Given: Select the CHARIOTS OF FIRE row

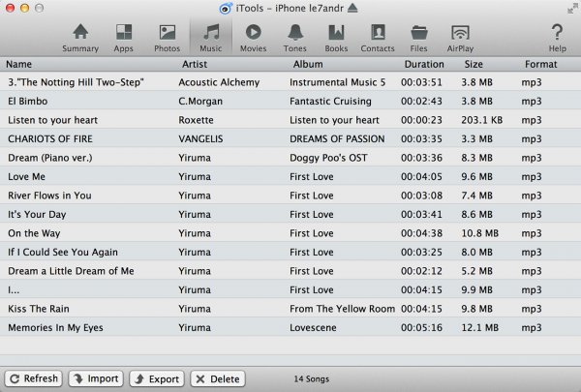Looking at the screenshot, I should (290, 139).
